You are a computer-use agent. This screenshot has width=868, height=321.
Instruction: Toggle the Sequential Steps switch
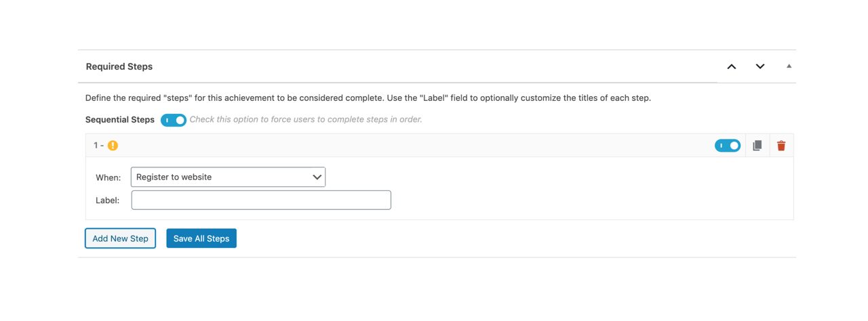(174, 120)
